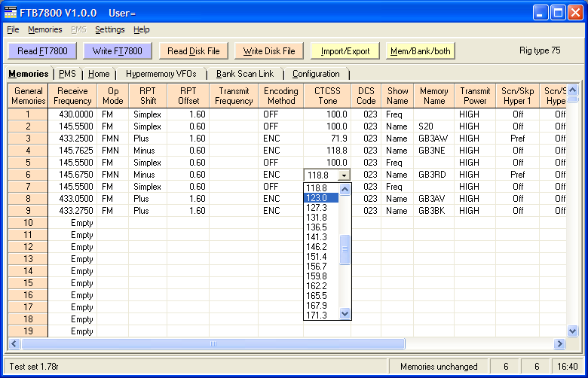The height and width of the screenshot is (378, 588).
Task: Click the tone list scroll-up arrow
Action: tap(345, 189)
